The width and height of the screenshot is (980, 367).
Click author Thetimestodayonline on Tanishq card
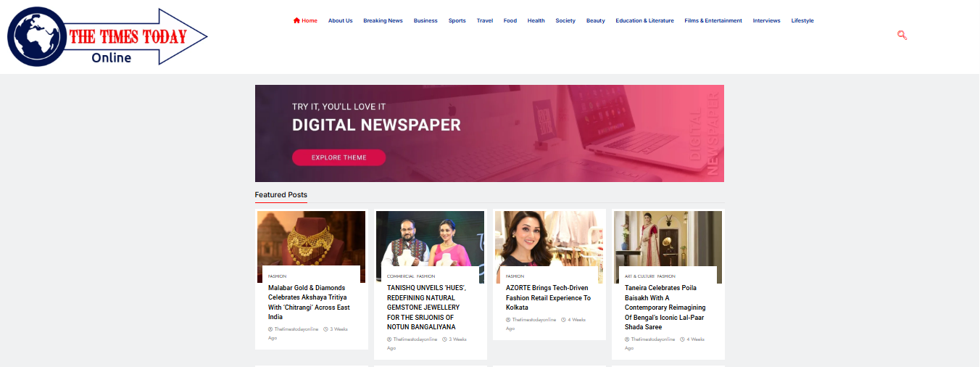point(415,339)
